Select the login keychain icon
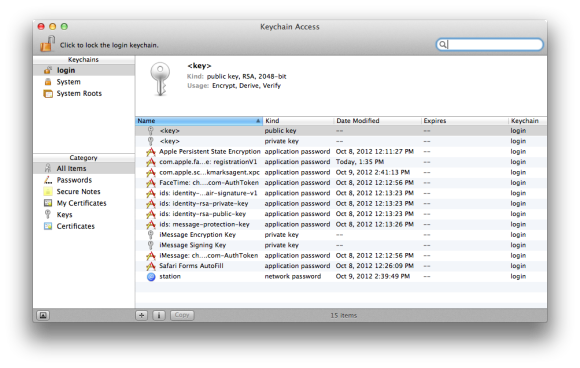 tap(48, 70)
